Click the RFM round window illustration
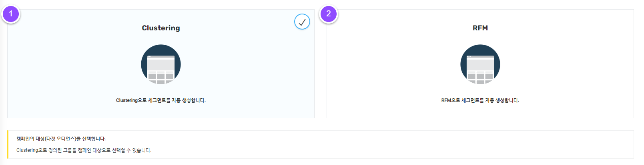This screenshot has width=644, height=165. coord(480,64)
